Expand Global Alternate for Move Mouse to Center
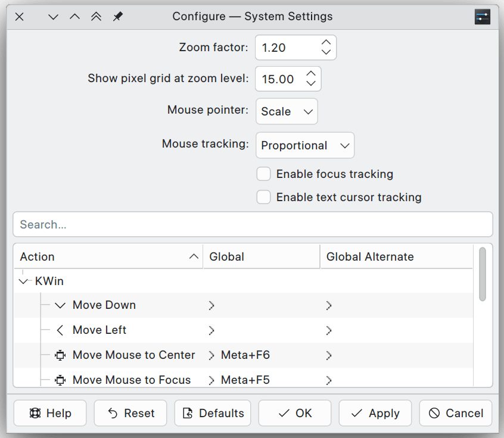This screenshot has width=504, height=438. pyautogui.click(x=328, y=355)
